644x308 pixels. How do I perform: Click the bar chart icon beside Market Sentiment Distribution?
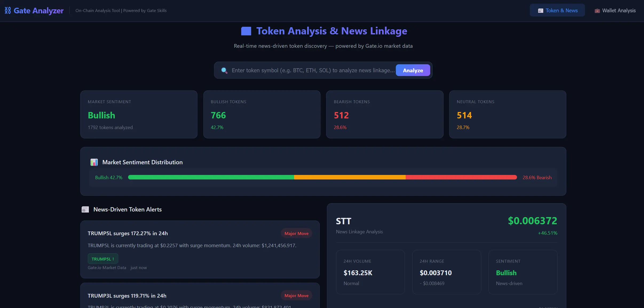click(x=94, y=162)
